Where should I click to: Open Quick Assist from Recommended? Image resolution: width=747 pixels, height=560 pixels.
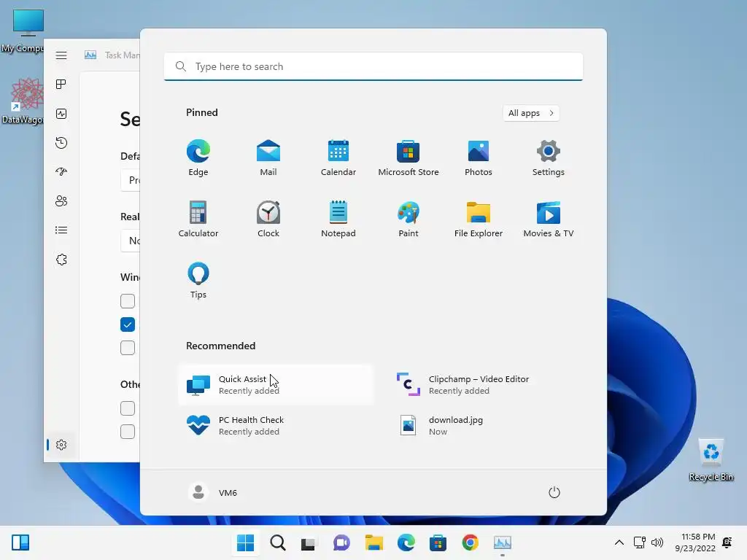276,385
